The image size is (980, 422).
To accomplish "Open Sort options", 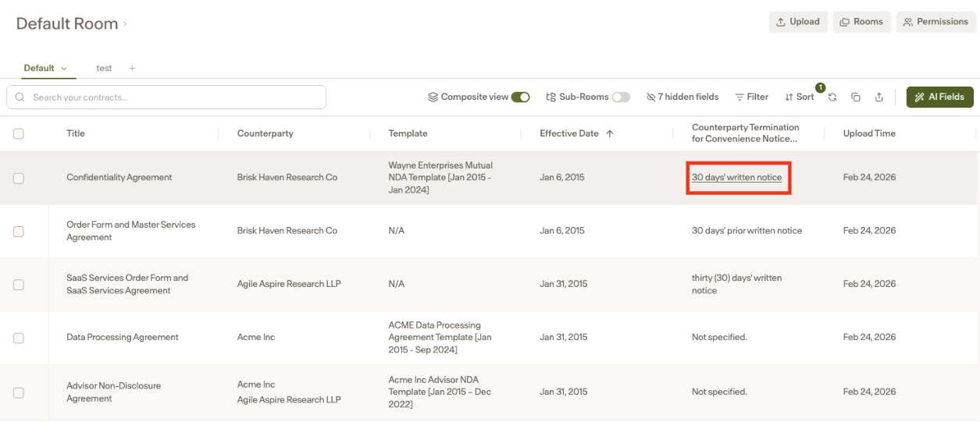I will point(800,97).
